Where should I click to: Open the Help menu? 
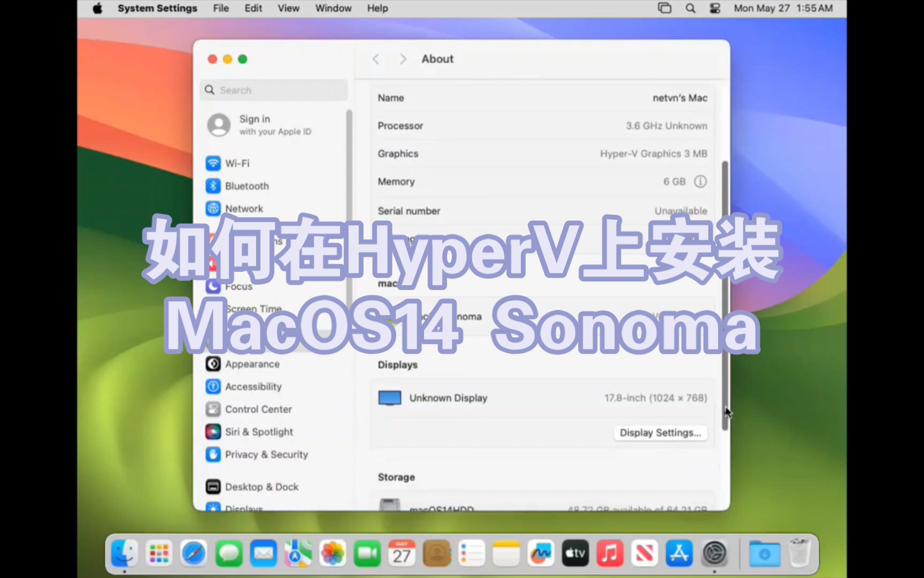point(378,9)
